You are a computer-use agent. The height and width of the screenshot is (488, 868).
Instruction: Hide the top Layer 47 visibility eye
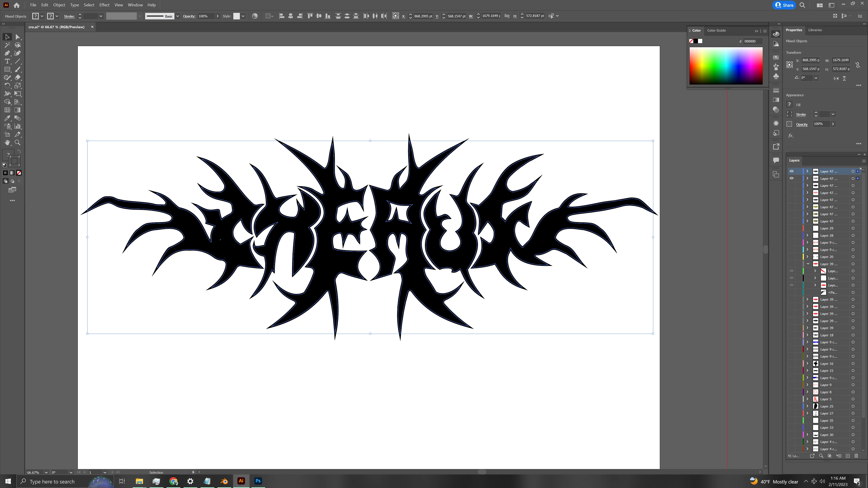tap(792, 171)
